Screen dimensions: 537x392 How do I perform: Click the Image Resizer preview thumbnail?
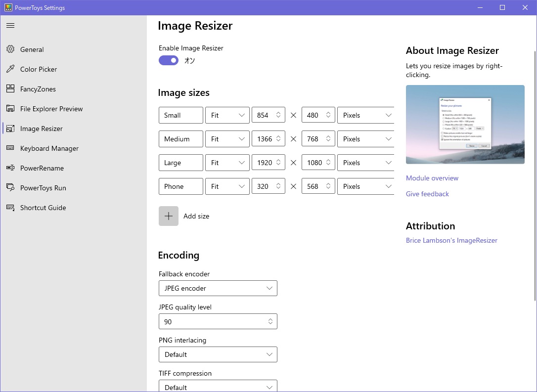tap(465, 125)
